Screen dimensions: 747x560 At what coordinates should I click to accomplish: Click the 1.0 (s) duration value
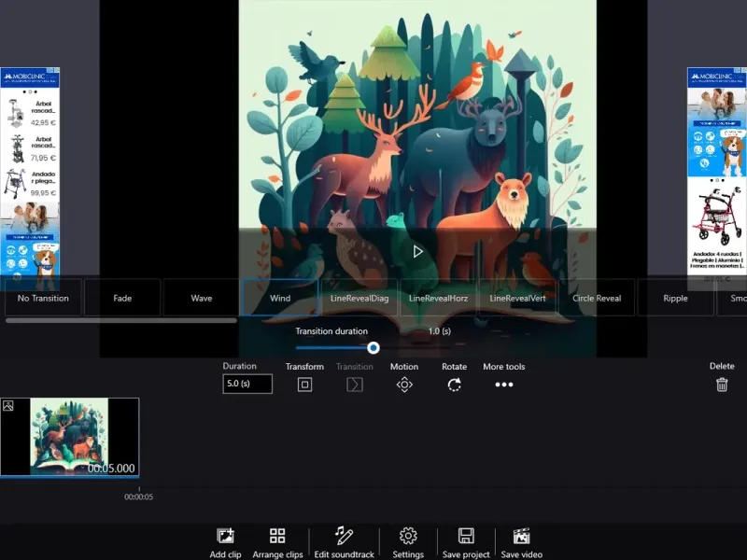click(439, 331)
